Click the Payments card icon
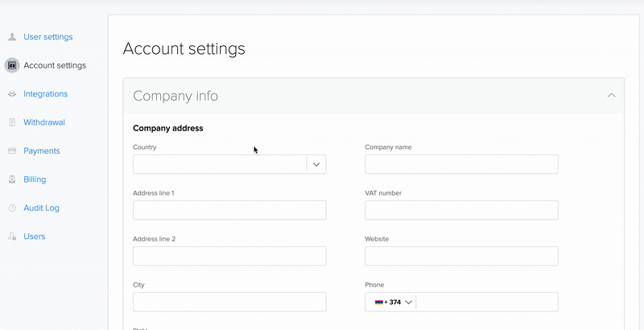Viewport: 644px width, 330px height. 12,151
